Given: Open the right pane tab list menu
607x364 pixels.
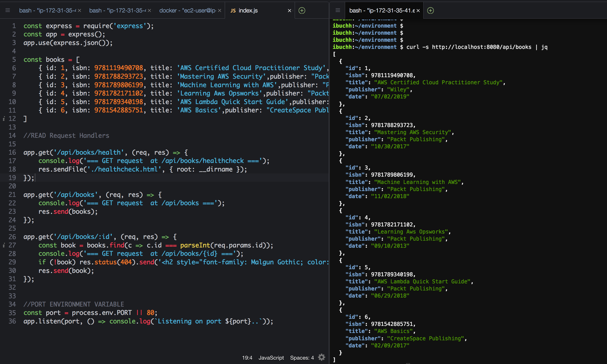Looking at the screenshot, I should point(338,10).
